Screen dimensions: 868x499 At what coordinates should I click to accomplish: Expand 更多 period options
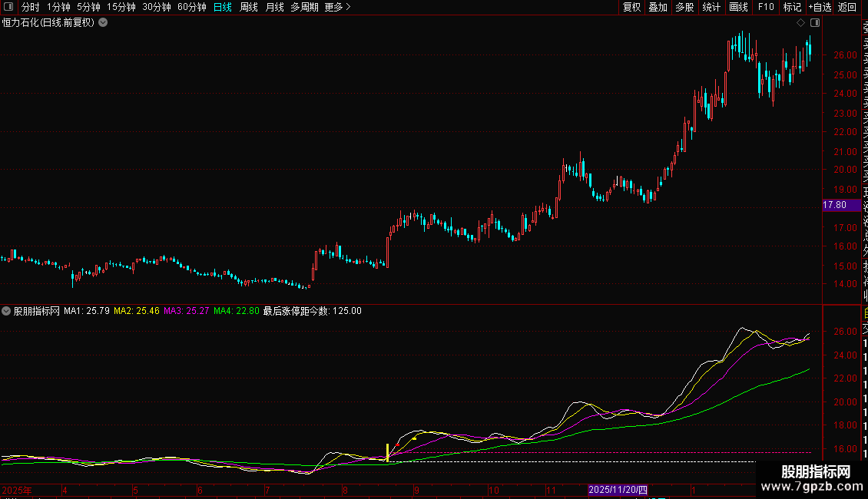[338, 7]
